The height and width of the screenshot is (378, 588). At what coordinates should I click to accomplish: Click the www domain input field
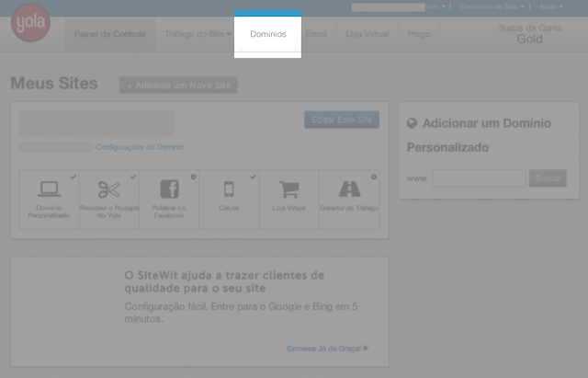(478, 178)
